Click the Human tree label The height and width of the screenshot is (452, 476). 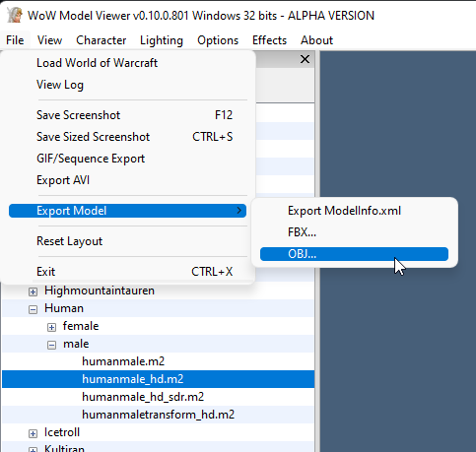coord(64,308)
